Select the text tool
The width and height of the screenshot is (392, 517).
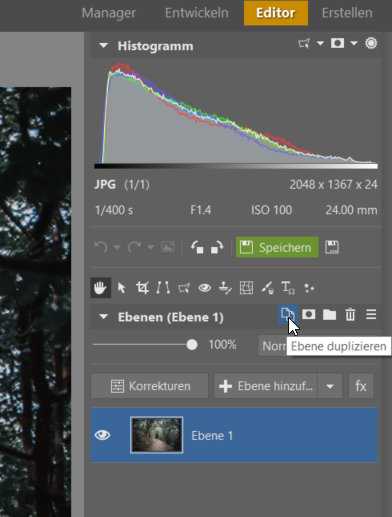click(288, 288)
